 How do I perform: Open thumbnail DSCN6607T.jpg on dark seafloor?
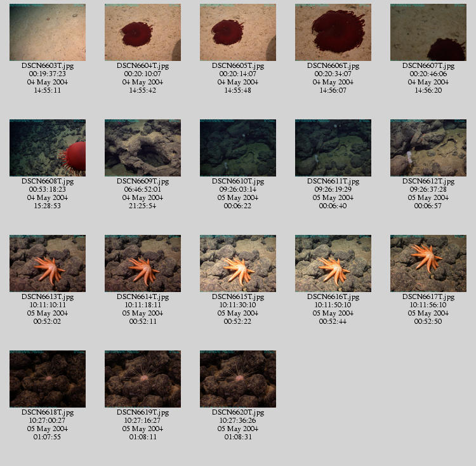pos(428,32)
